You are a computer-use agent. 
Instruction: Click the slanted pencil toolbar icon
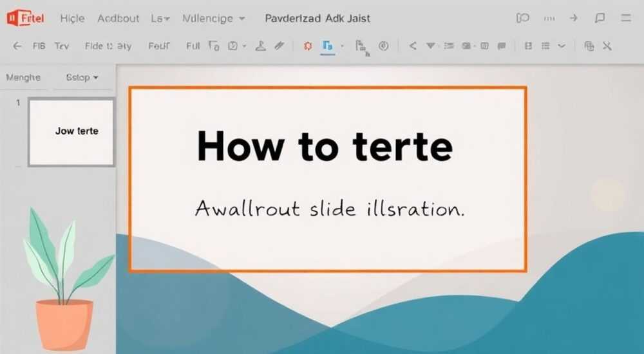(x=279, y=46)
